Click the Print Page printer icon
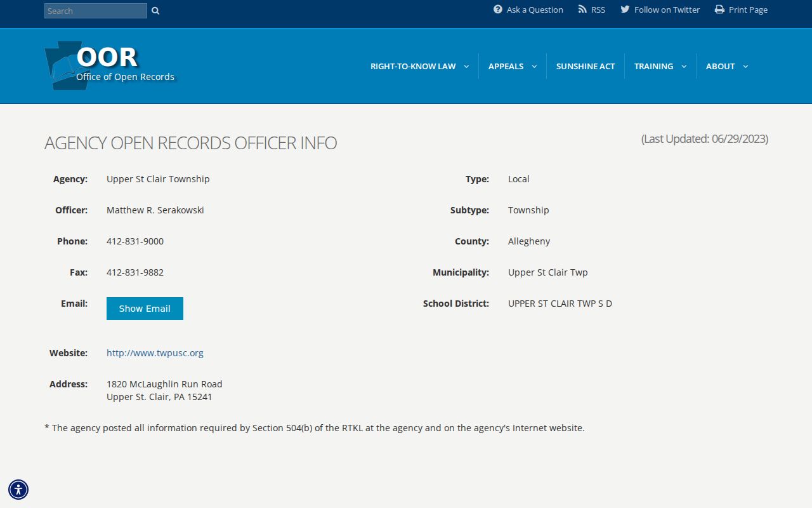Screen dimensions: 812x508 tap(719, 10)
